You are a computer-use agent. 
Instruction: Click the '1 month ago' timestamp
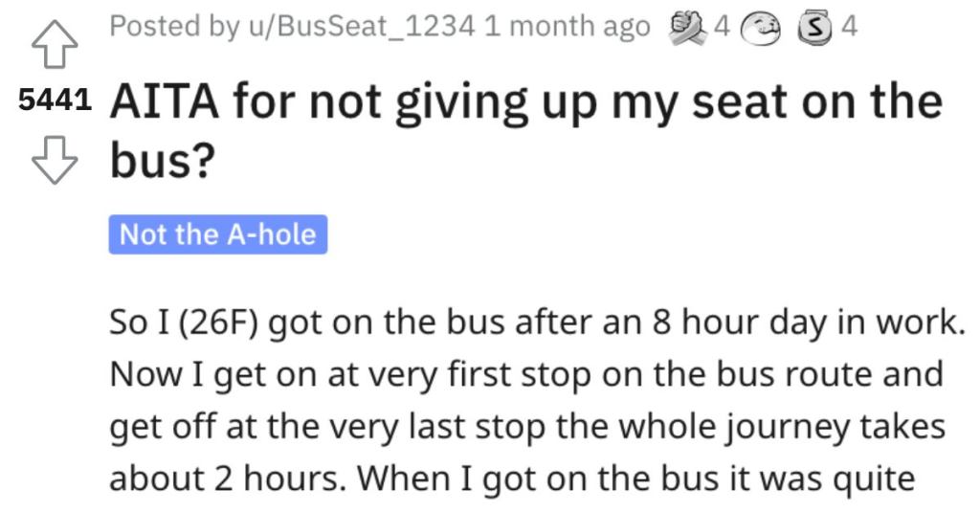pyautogui.click(x=567, y=27)
